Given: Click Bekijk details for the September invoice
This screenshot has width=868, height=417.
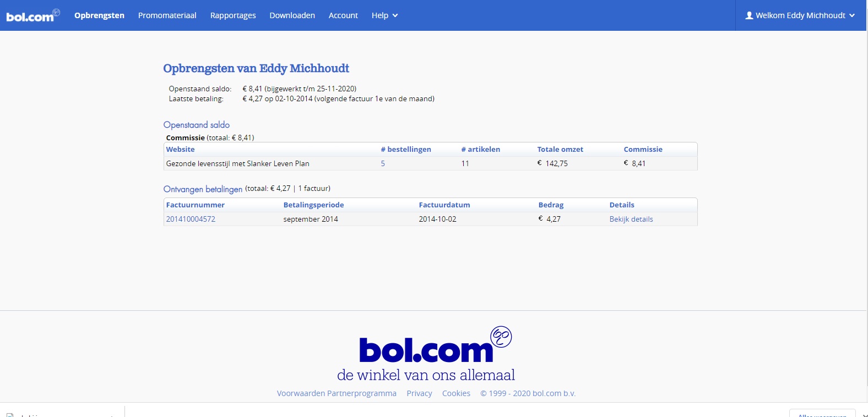Looking at the screenshot, I should (631, 219).
